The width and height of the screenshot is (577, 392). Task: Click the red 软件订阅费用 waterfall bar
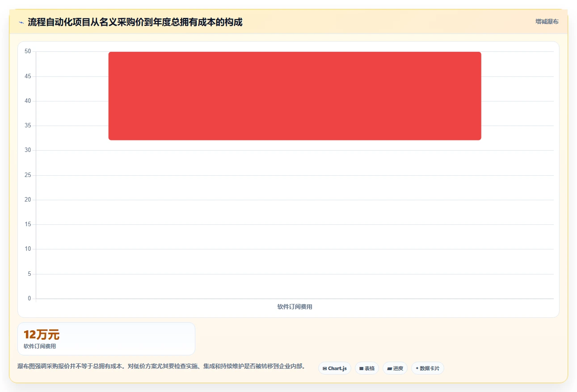click(x=295, y=96)
